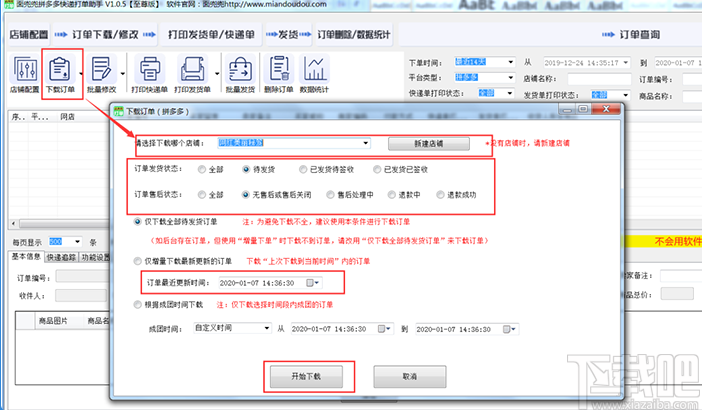This screenshot has width=702, height=410.
Task: Click the 批量发货 icon
Action: click(240, 74)
